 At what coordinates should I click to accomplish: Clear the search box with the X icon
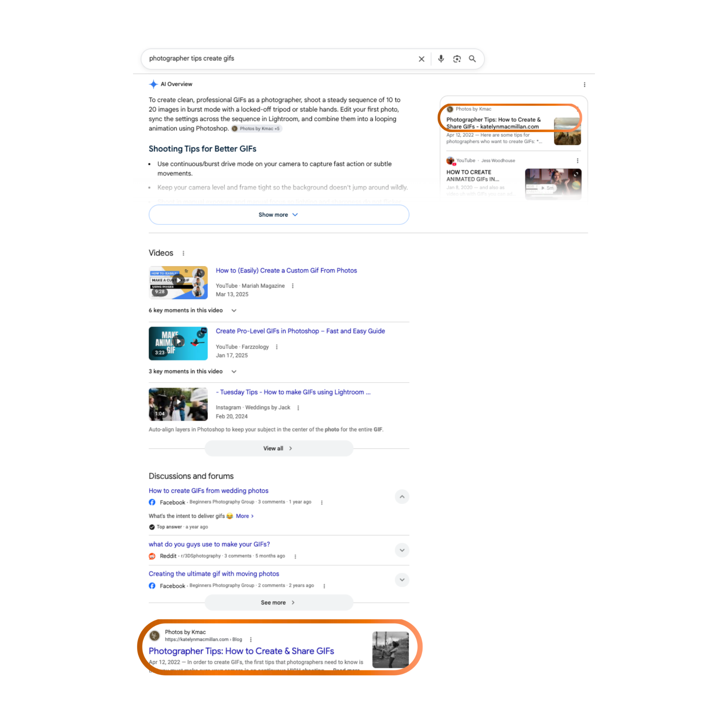pyautogui.click(x=421, y=59)
